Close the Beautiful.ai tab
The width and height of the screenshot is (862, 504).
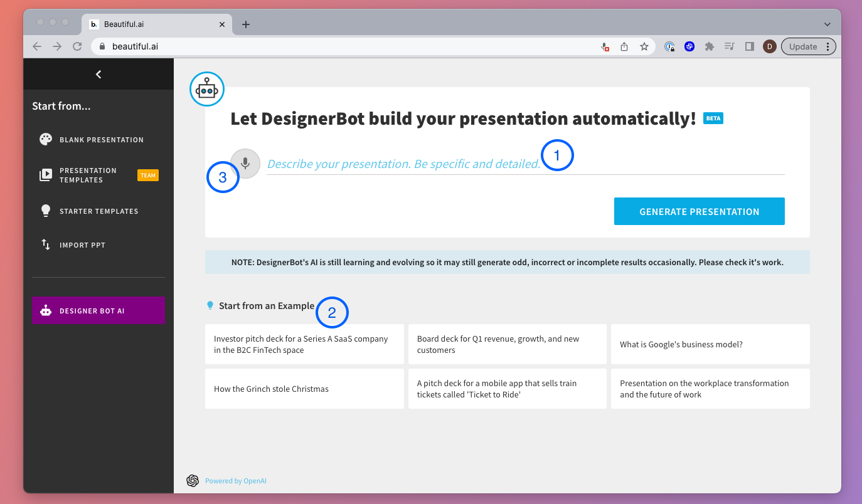point(222,24)
